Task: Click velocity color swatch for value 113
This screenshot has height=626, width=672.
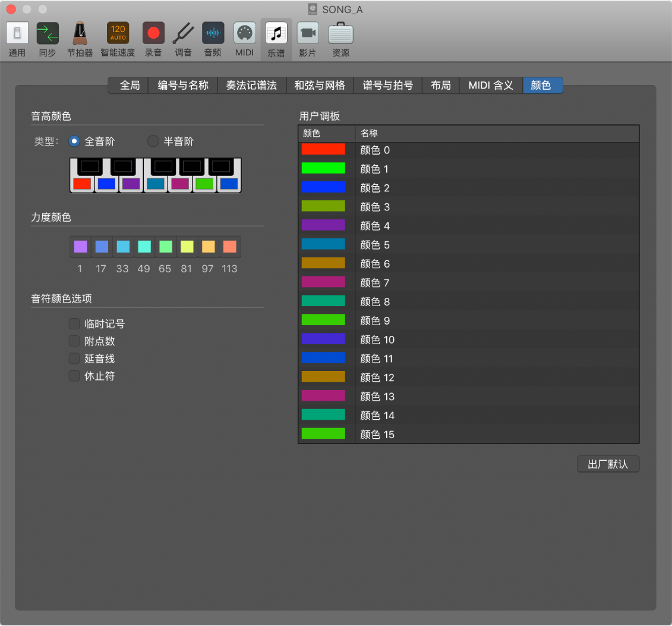Action: (230, 247)
